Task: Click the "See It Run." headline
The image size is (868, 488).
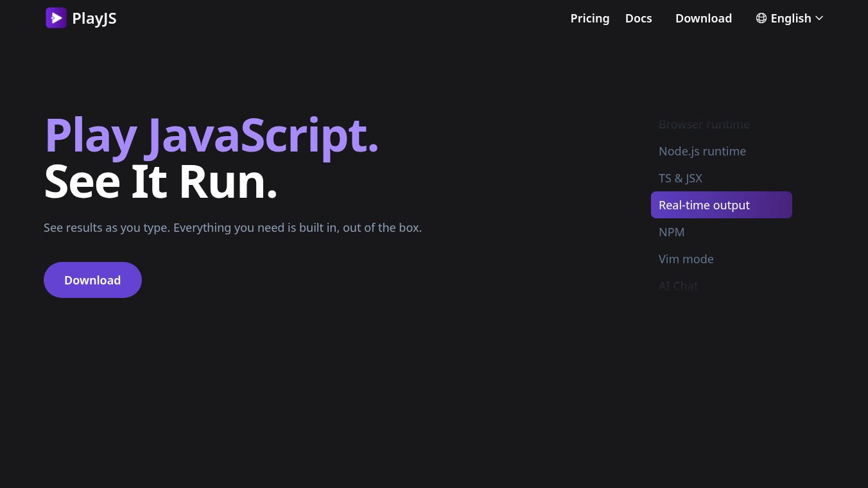Action: click(x=161, y=182)
